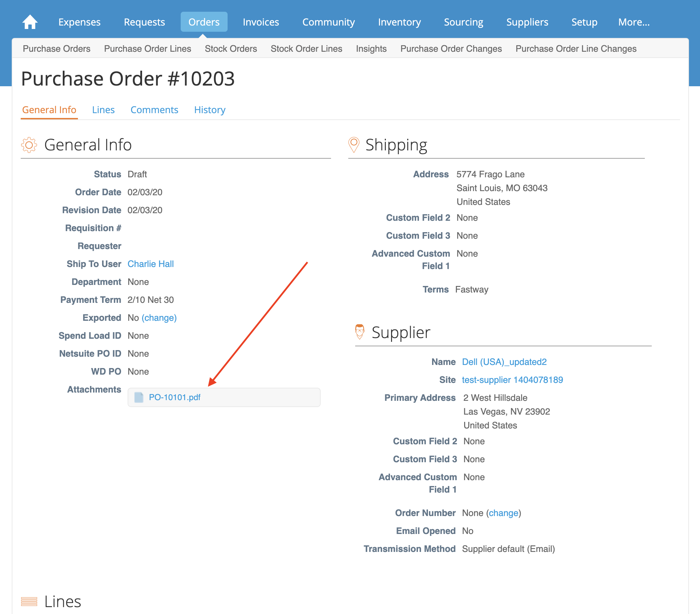The width and height of the screenshot is (700, 614).
Task: Click the Supplier face icon
Action: (x=360, y=332)
